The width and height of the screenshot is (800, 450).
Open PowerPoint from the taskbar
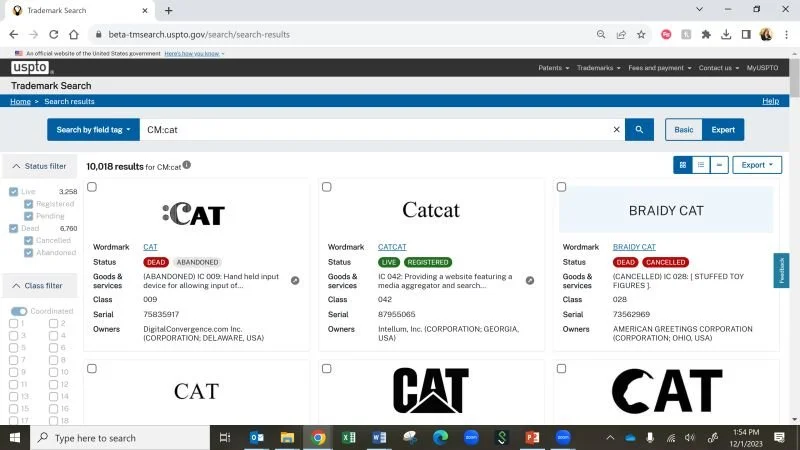pos(532,438)
